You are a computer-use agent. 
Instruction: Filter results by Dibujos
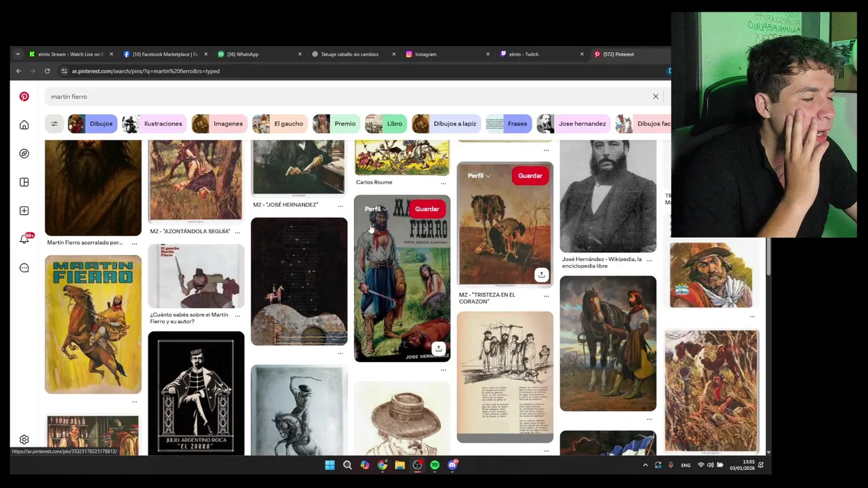tap(92, 123)
